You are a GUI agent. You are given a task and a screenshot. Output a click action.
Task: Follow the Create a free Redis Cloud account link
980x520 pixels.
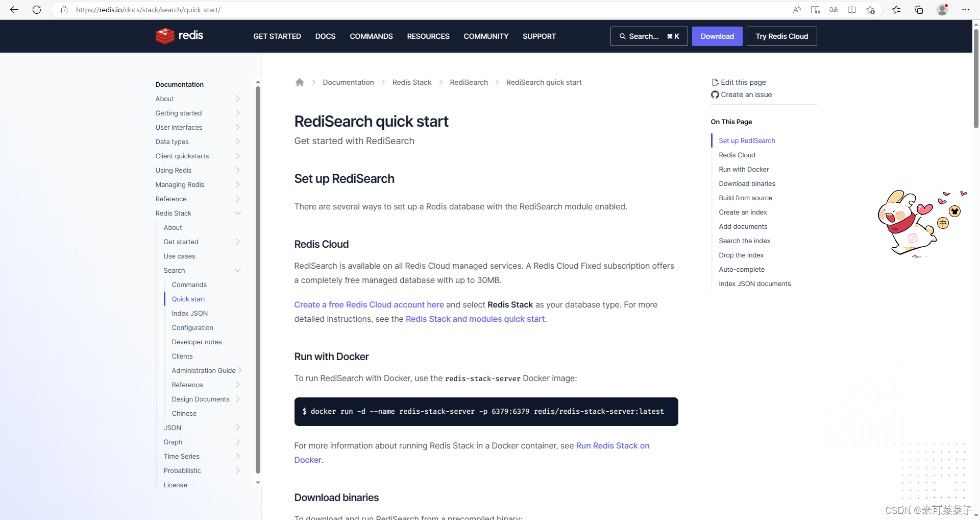[x=369, y=304]
